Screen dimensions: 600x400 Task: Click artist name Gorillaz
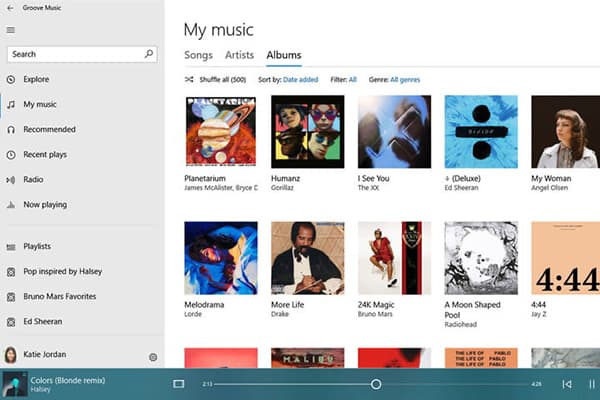tap(282, 188)
